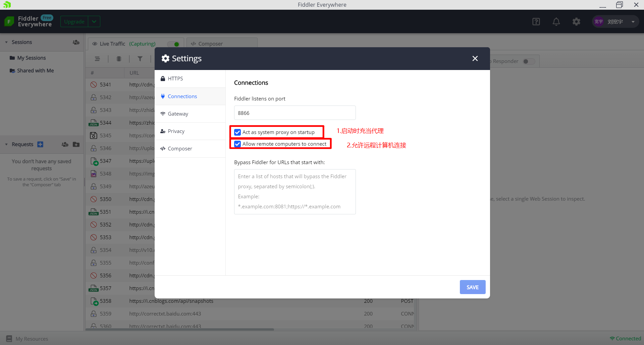Open My Sessions folder
This screenshot has width=644, height=345.
tap(28, 58)
